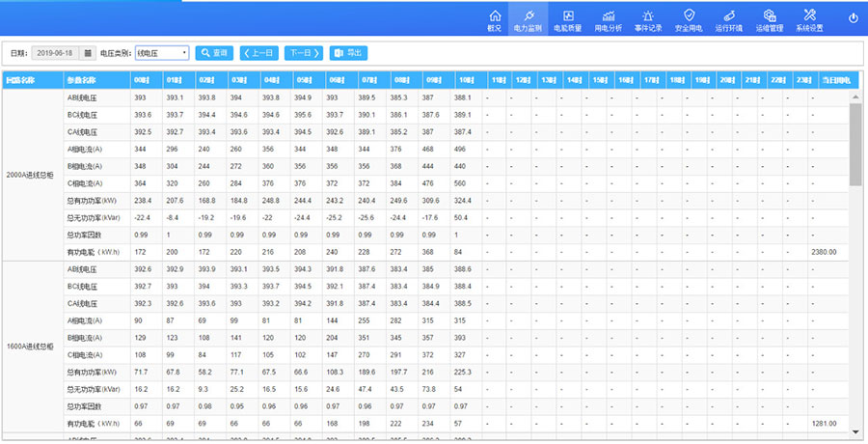Select the 2000A进线总柜 circuit row cell
The width and height of the screenshot is (868, 444).
pyautogui.click(x=33, y=175)
